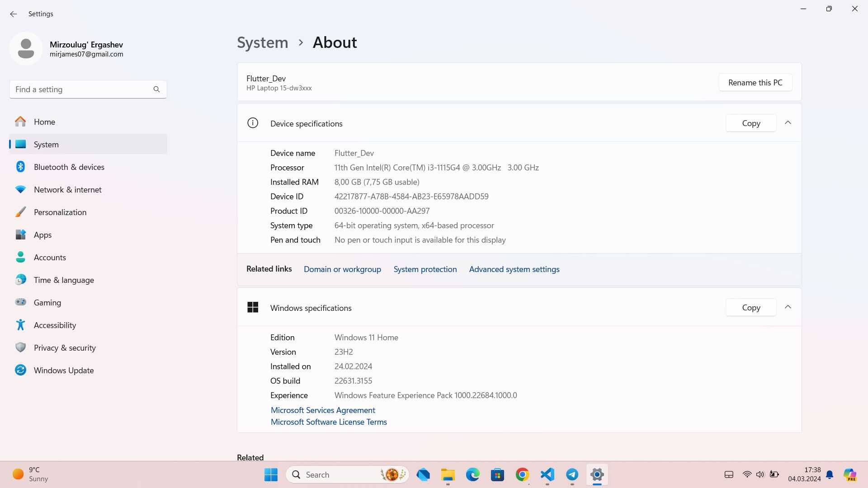Click the taskbar Search box
Viewport: 868px width, 488px height.
click(x=347, y=474)
